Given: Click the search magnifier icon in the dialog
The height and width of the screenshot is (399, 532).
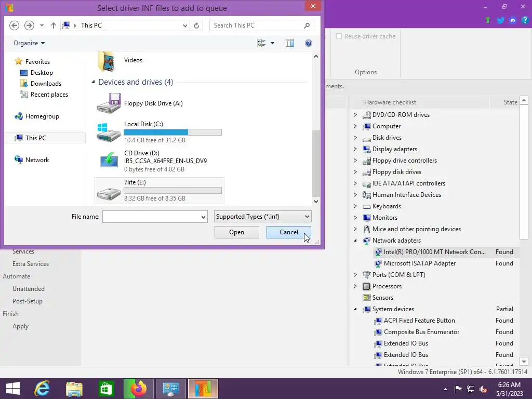Looking at the screenshot, I should point(307,25).
